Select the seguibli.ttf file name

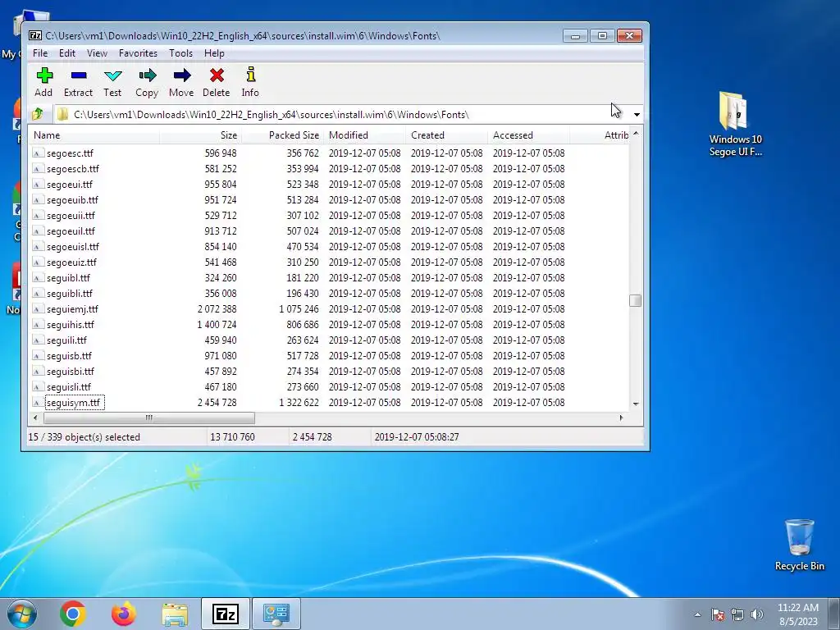tap(70, 293)
